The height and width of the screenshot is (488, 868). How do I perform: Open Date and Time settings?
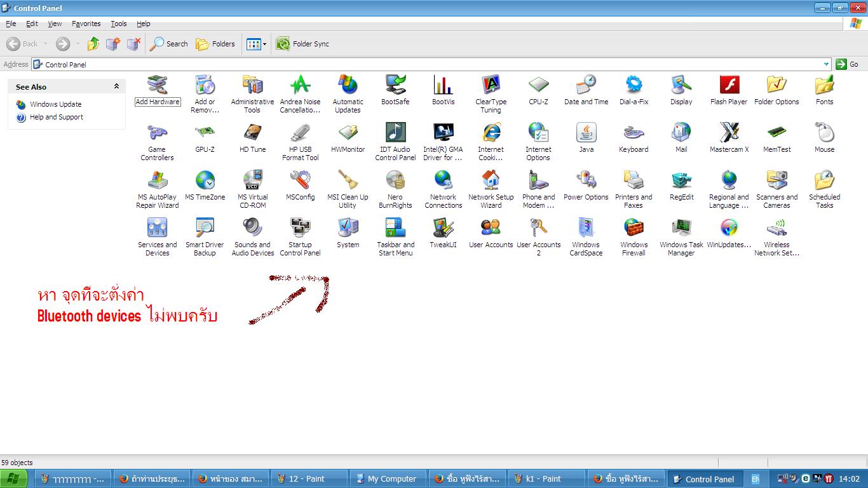click(586, 91)
